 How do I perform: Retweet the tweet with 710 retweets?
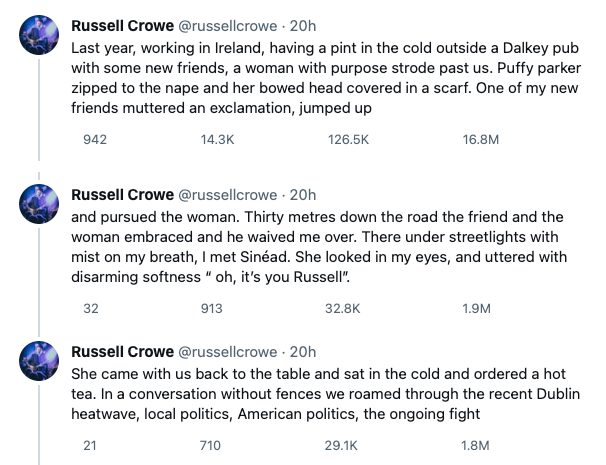(x=210, y=445)
